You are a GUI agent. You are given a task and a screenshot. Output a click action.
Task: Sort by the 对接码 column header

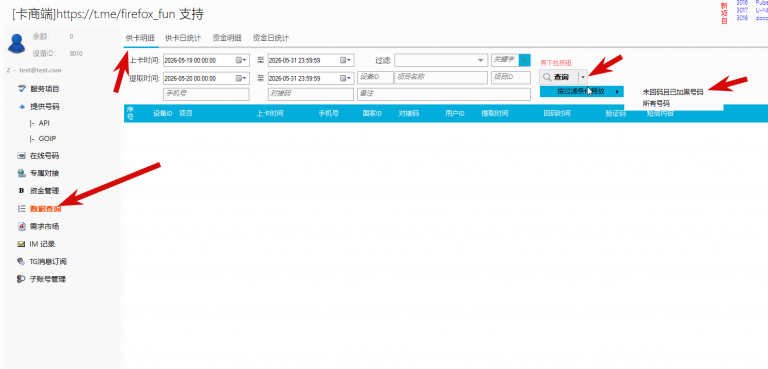coord(408,113)
